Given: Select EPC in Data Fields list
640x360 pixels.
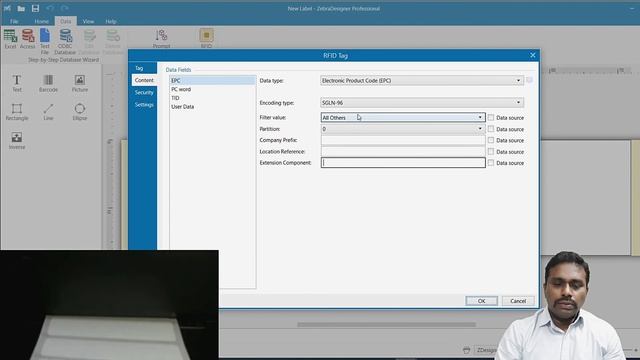Looking at the screenshot, I should tap(213, 80).
